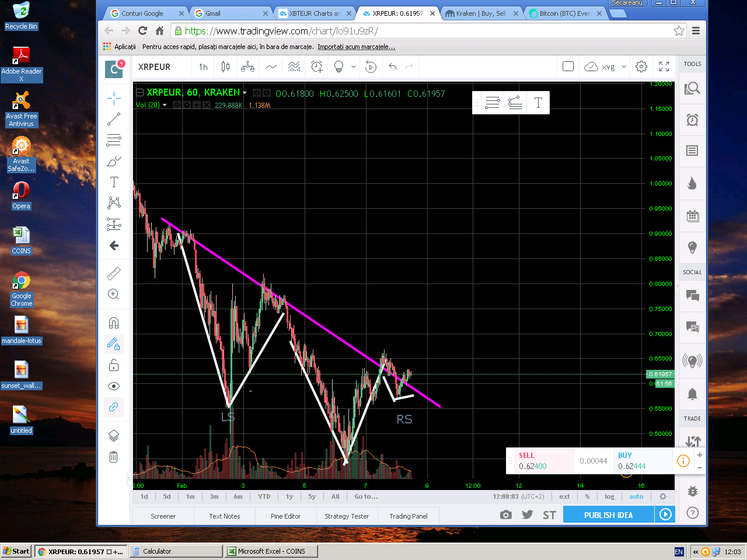Undo the last chart action
Screen dimensions: 747x560
click(393, 67)
